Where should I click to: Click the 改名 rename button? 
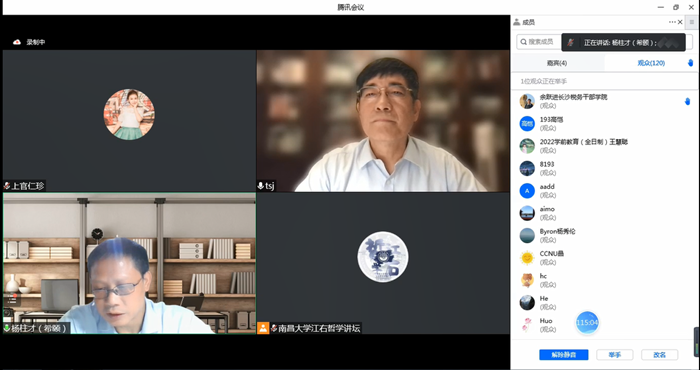[x=659, y=355]
